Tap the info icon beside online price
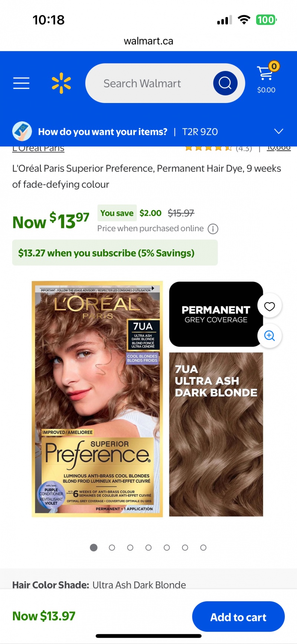The width and height of the screenshot is (297, 644). [213, 229]
